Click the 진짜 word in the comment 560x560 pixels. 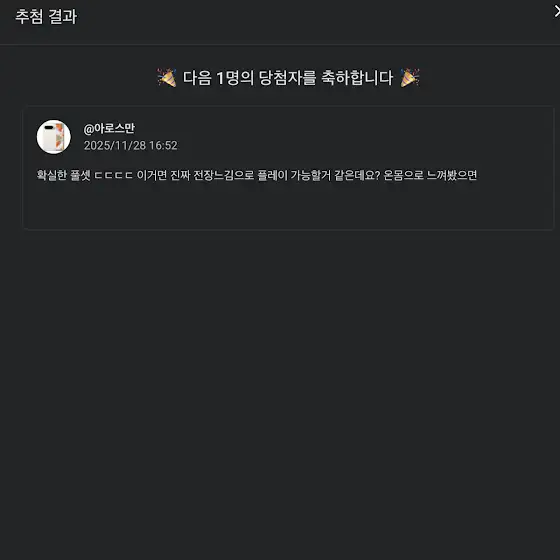point(180,175)
